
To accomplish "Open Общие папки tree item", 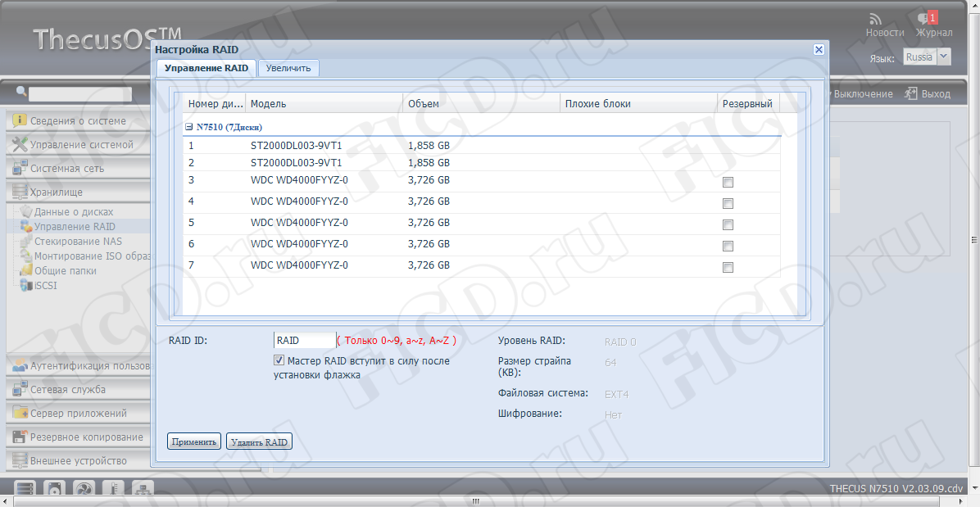I will pyautogui.click(x=65, y=270).
